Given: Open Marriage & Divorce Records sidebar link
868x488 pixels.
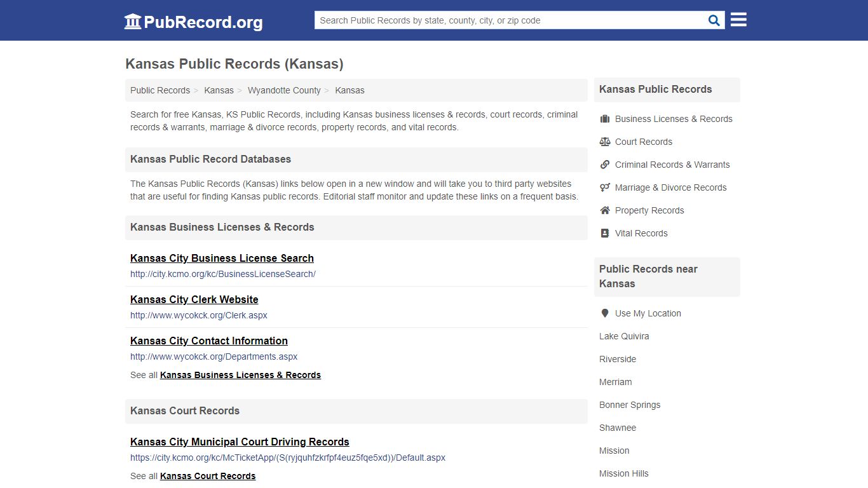Looking at the screenshot, I should coord(670,187).
